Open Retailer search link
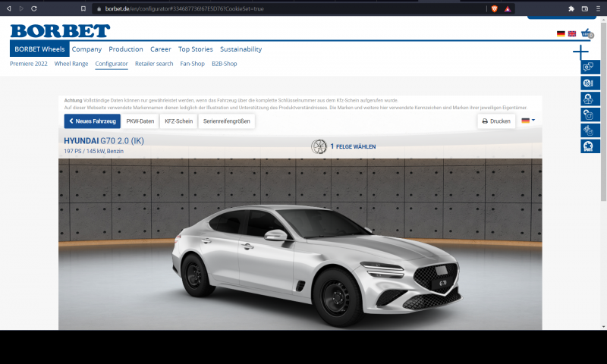 coord(154,64)
